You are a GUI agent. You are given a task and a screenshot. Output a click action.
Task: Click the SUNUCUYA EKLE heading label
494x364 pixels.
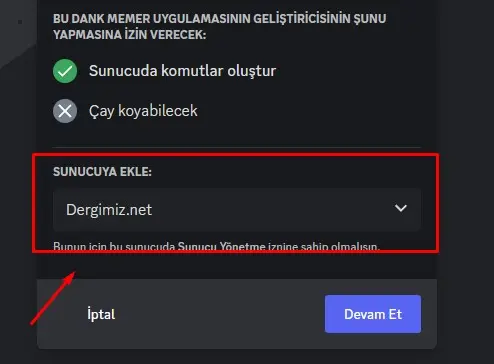pyautogui.click(x=102, y=172)
